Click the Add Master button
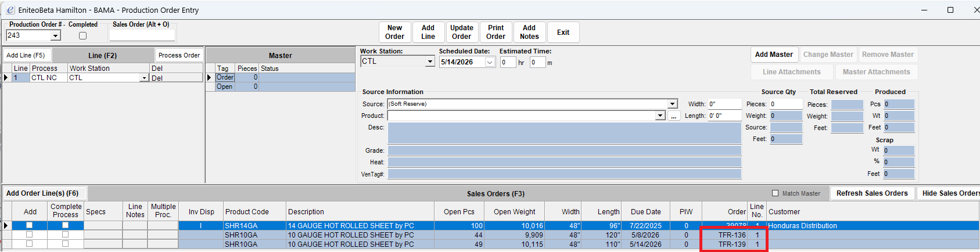The width and height of the screenshot is (980, 252). pos(774,55)
